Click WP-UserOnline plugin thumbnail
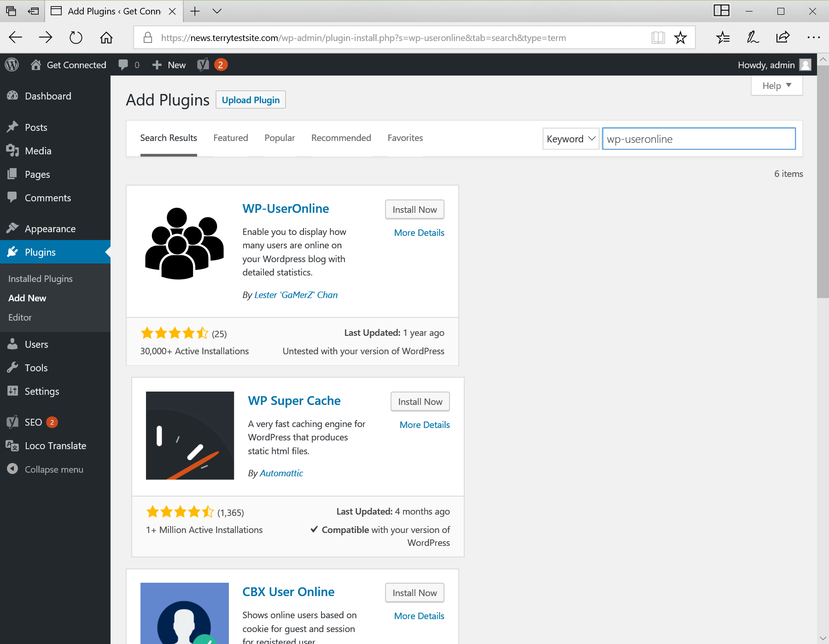The width and height of the screenshot is (829, 644). coord(184,244)
